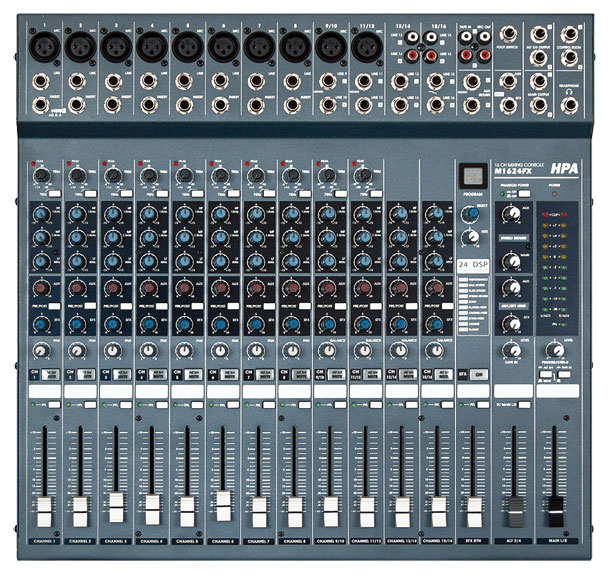The width and height of the screenshot is (609, 575).
Task: Click the channel 1 fader
Action: click(x=44, y=511)
